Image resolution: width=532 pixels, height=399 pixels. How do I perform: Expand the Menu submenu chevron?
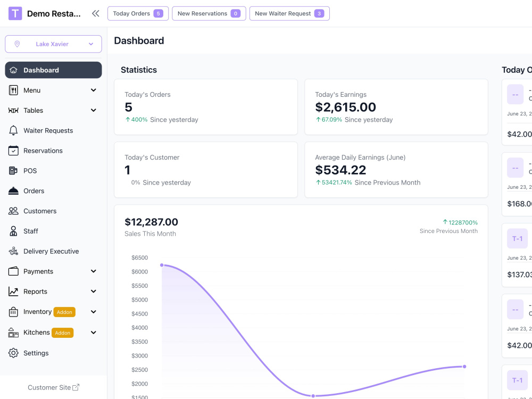(x=93, y=90)
